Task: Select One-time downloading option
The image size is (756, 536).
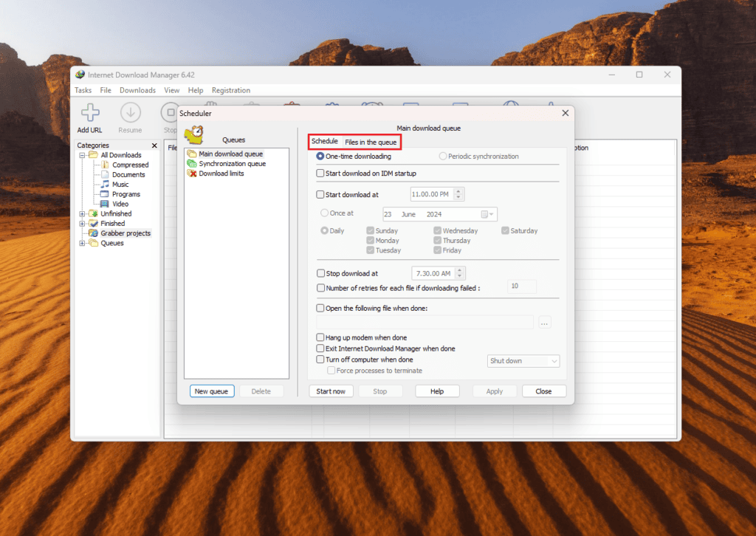Action: 320,157
